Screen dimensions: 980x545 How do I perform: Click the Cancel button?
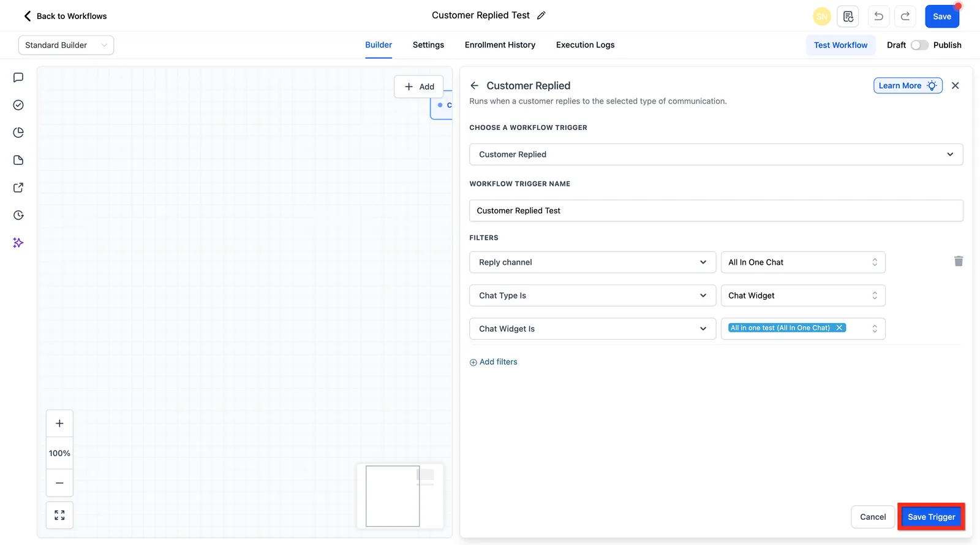click(x=873, y=517)
